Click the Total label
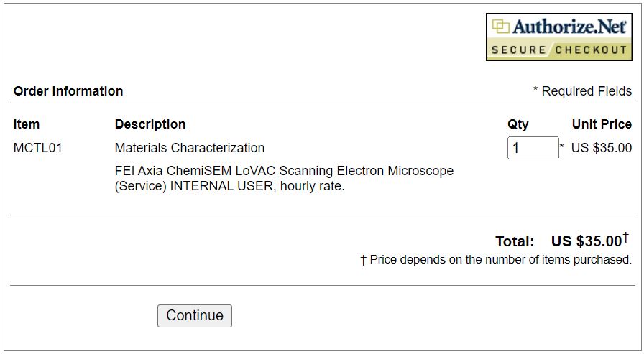 coord(515,241)
